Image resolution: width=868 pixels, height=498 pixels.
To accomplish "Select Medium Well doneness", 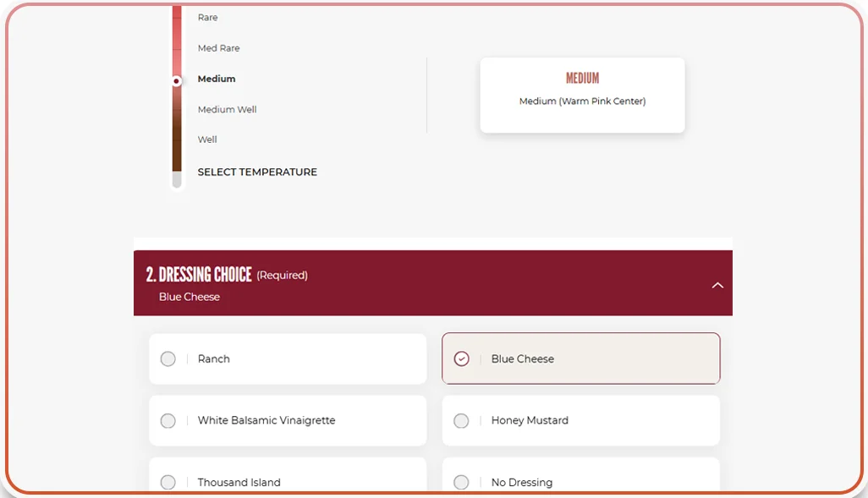I will click(x=227, y=109).
